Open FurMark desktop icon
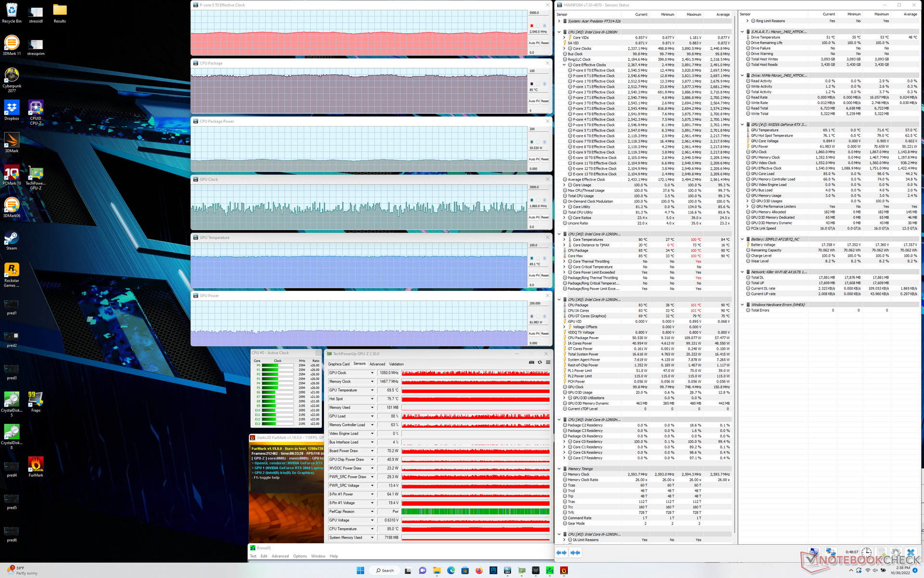The image size is (924, 578). click(x=36, y=467)
